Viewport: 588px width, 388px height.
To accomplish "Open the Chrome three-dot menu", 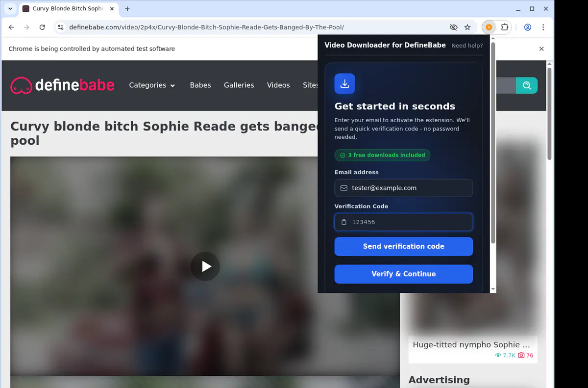I will (543, 27).
